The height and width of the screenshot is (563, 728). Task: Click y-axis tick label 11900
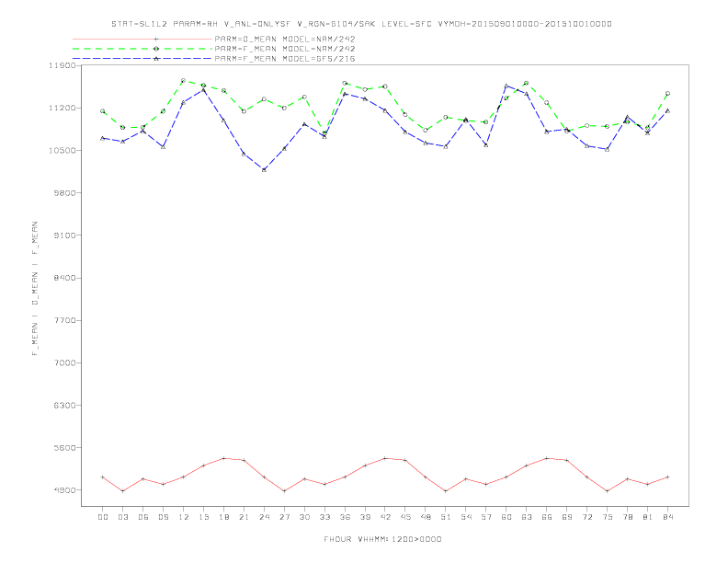[62, 65]
